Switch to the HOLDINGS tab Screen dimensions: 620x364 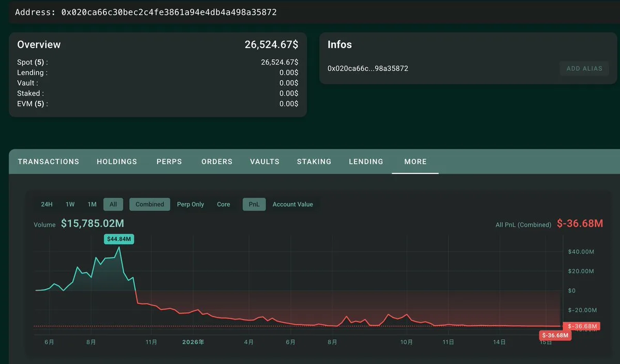tap(117, 162)
